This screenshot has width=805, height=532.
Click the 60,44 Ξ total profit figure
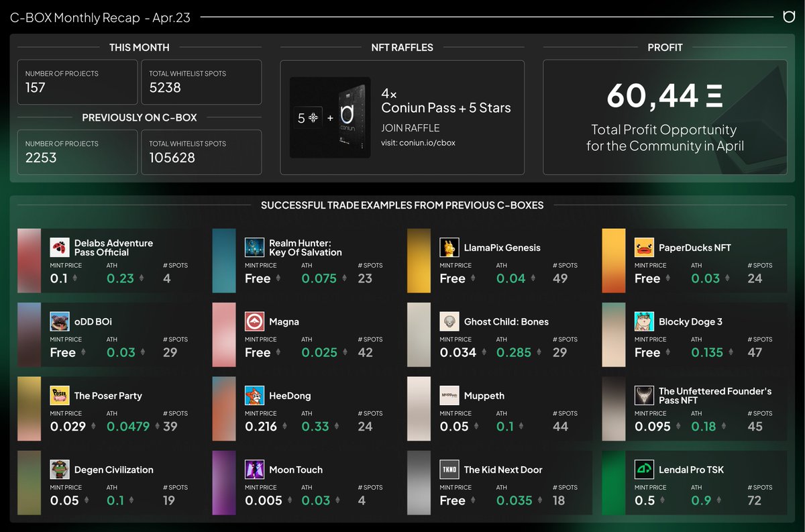coord(664,96)
